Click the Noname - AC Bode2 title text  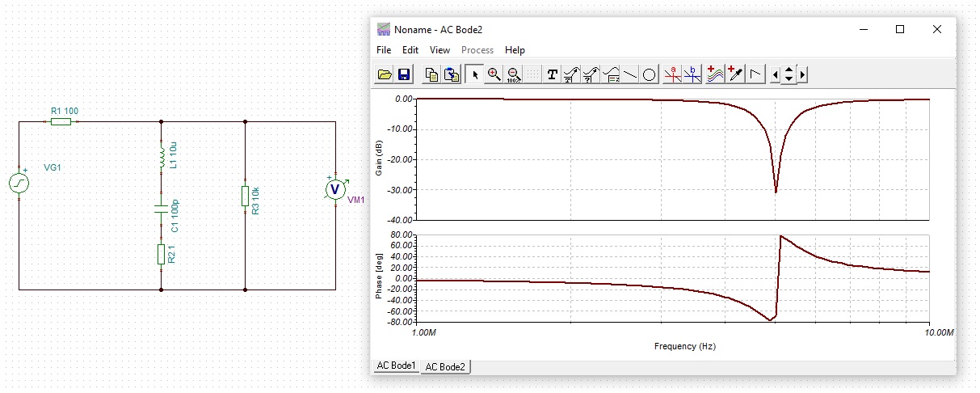pyautogui.click(x=436, y=29)
